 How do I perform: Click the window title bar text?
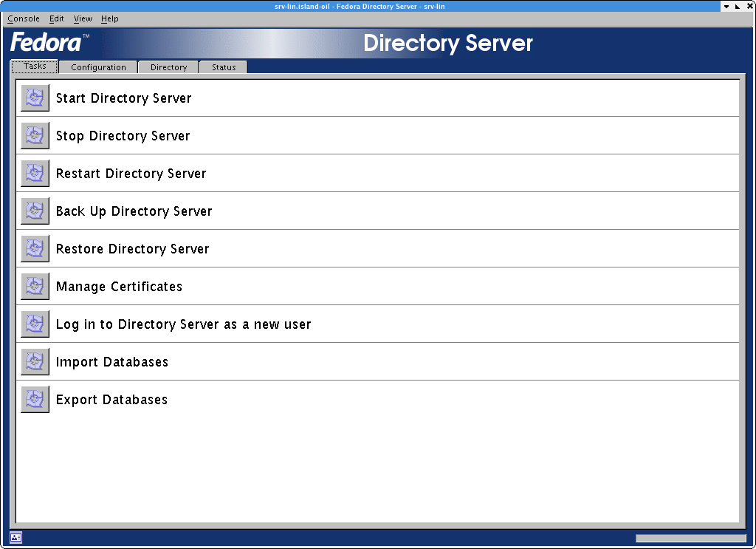coord(360,6)
